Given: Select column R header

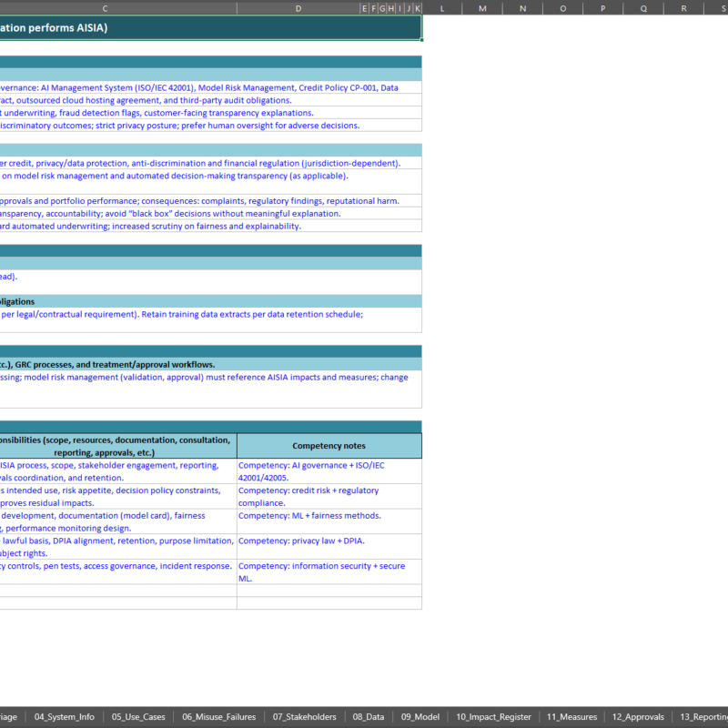Looking at the screenshot, I should pyautogui.click(x=683, y=8).
